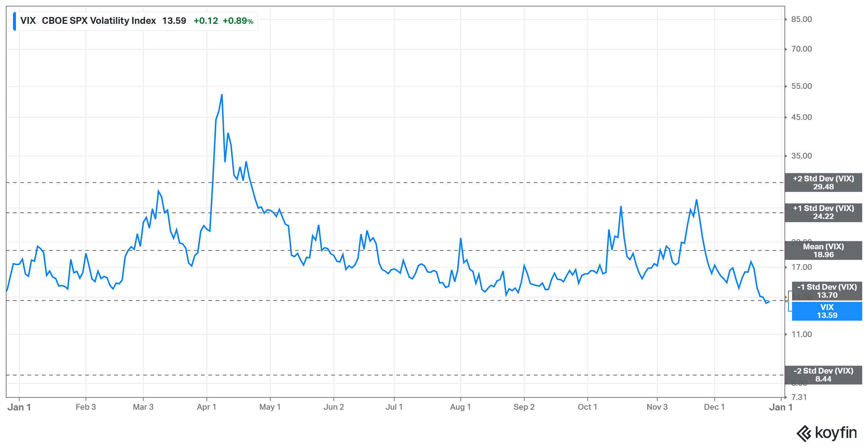The width and height of the screenshot is (868, 448).
Task: Click the +0.89% change value
Action: tap(238, 21)
